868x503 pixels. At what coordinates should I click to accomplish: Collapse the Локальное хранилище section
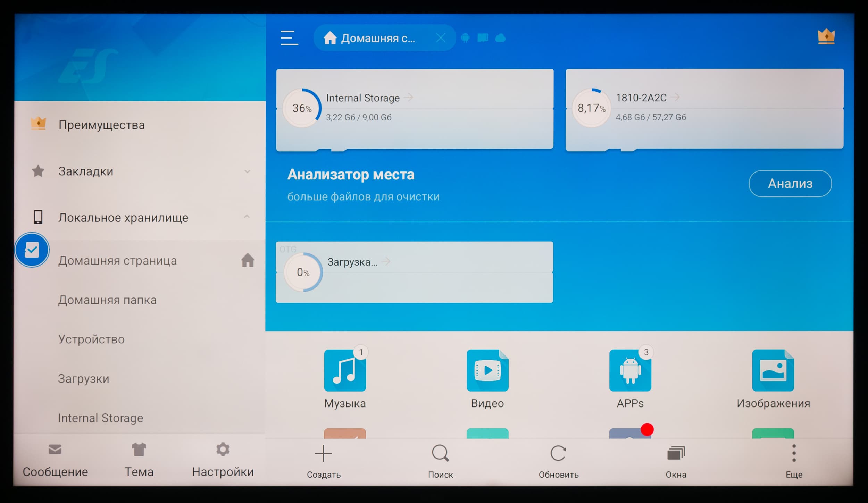(x=247, y=217)
